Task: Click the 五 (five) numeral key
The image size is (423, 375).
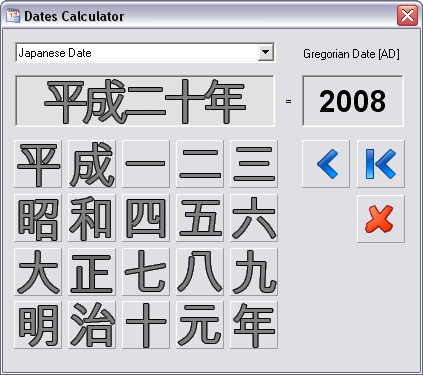Action: pyautogui.click(x=200, y=218)
